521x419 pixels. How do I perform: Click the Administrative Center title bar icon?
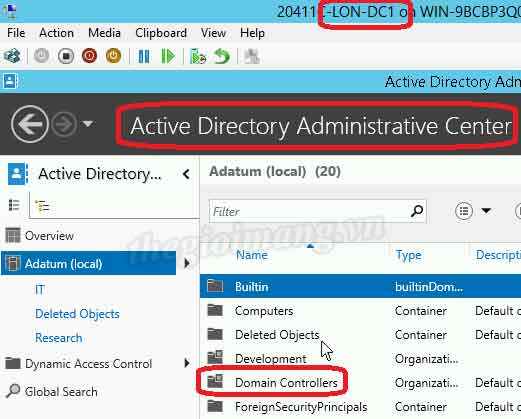point(11,81)
